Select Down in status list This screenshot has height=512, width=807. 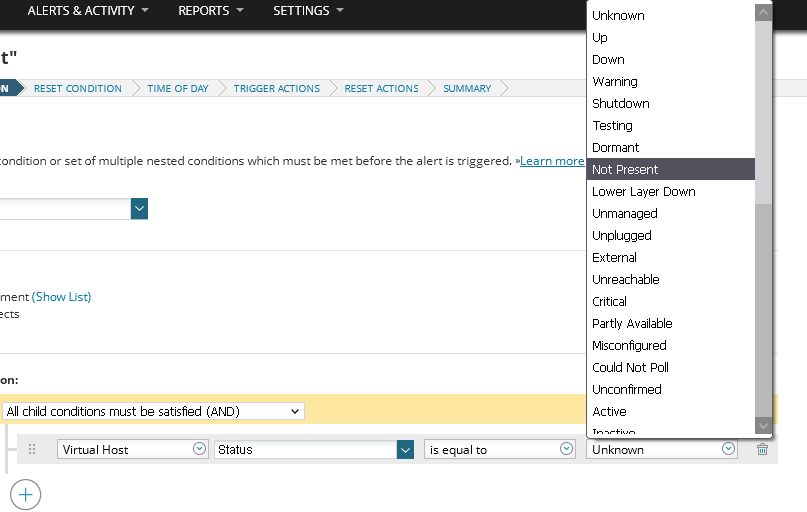(x=671, y=60)
